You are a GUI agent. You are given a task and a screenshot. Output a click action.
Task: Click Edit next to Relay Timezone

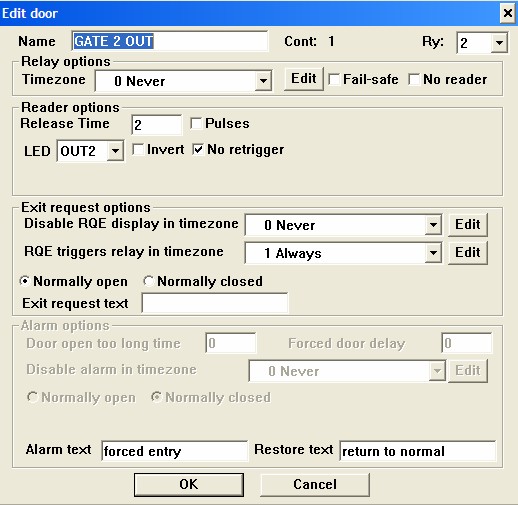coord(304,79)
